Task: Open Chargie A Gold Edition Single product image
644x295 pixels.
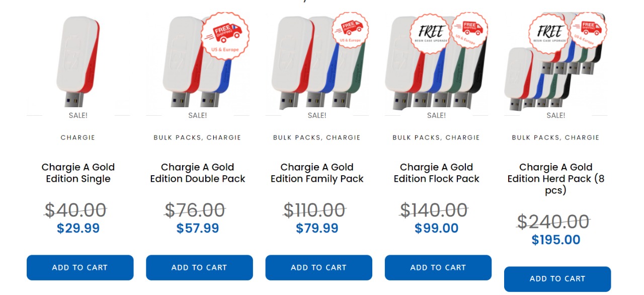Action: [x=78, y=63]
